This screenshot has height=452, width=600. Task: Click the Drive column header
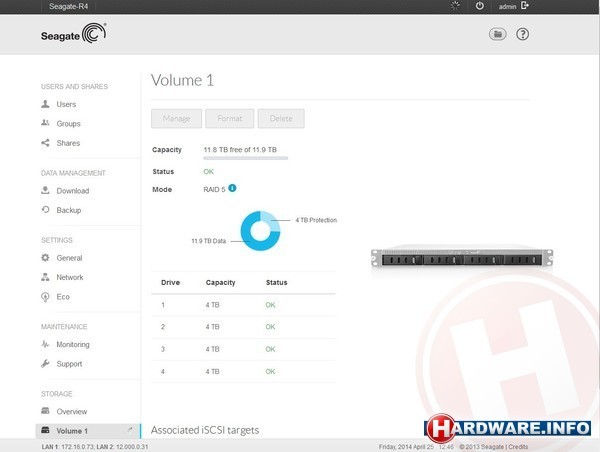(171, 282)
